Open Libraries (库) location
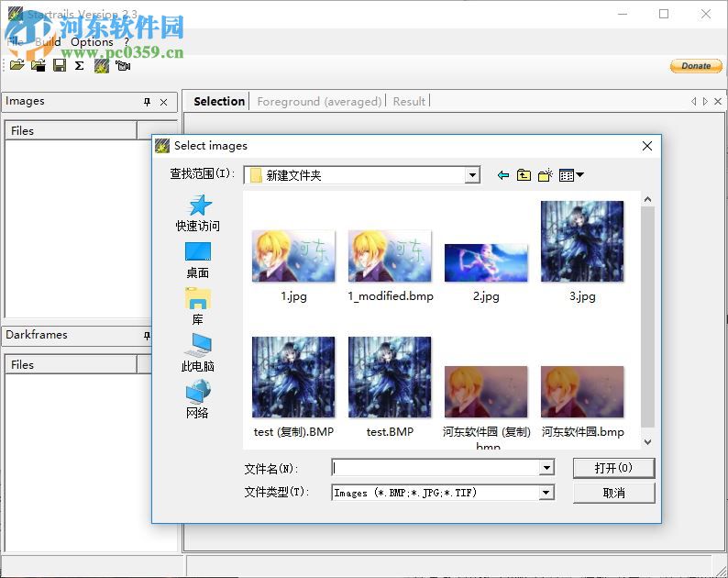 [x=198, y=306]
